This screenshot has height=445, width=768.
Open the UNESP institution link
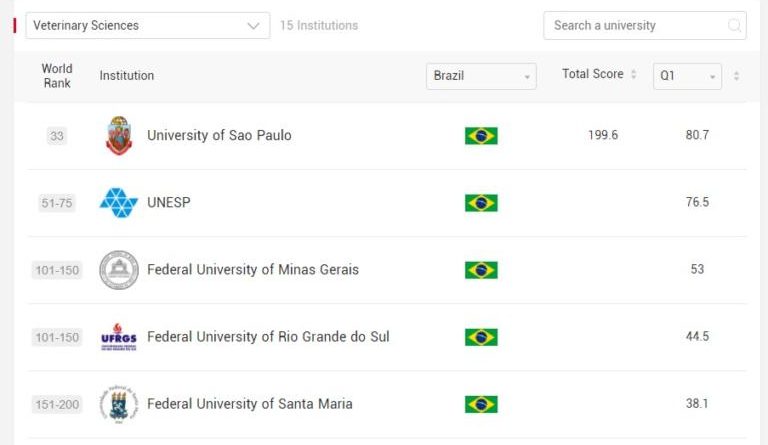pos(168,203)
